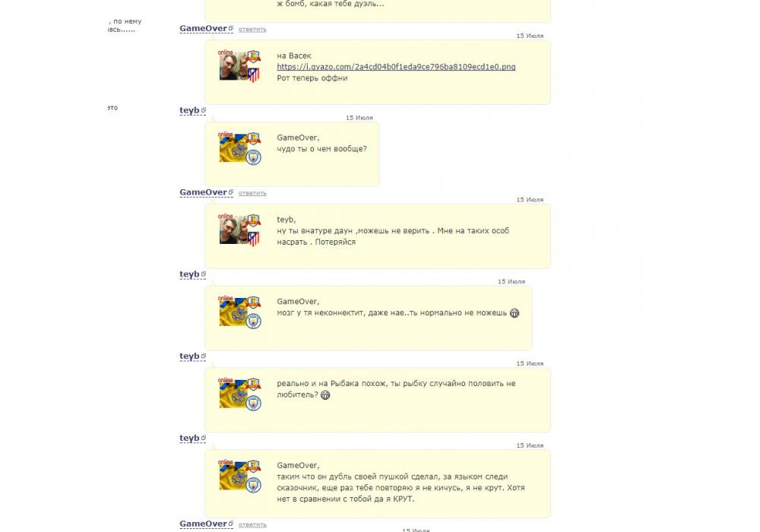Viewport: 760px width, 532px height.
Task: Click the smiley emoticon after 'нормально не можешь'
Action: click(x=515, y=313)
